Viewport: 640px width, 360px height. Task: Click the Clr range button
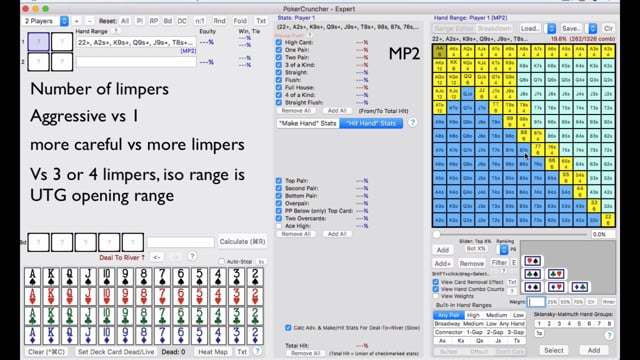[608, 29]
